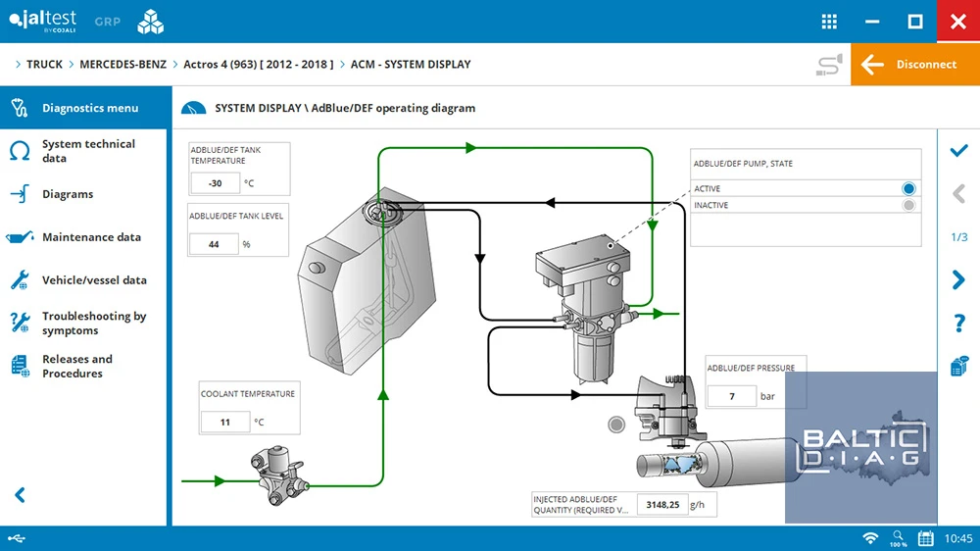Go to TRUCK in breadcrumb
The height and width of the screenshot is (551, 980).
44,65
